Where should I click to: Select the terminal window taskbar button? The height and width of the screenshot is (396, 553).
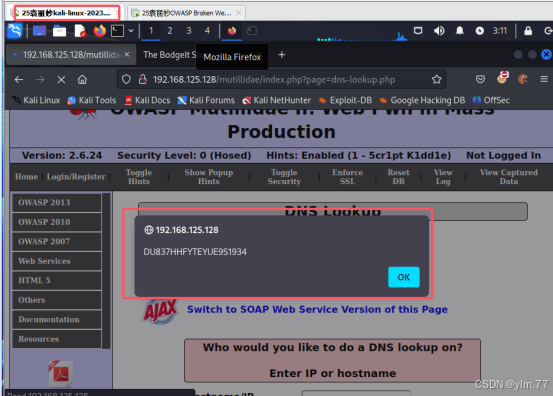click(252, 31)
